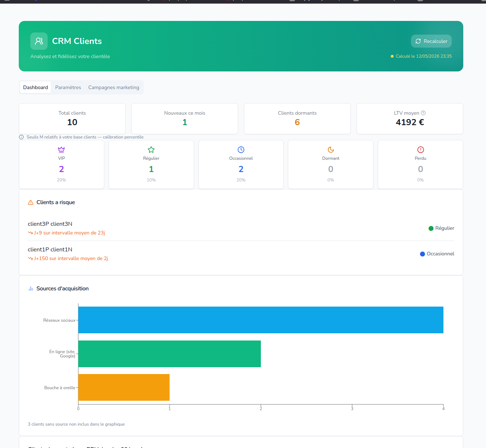Click the Bouche à oreille axis label

point(60,388)
